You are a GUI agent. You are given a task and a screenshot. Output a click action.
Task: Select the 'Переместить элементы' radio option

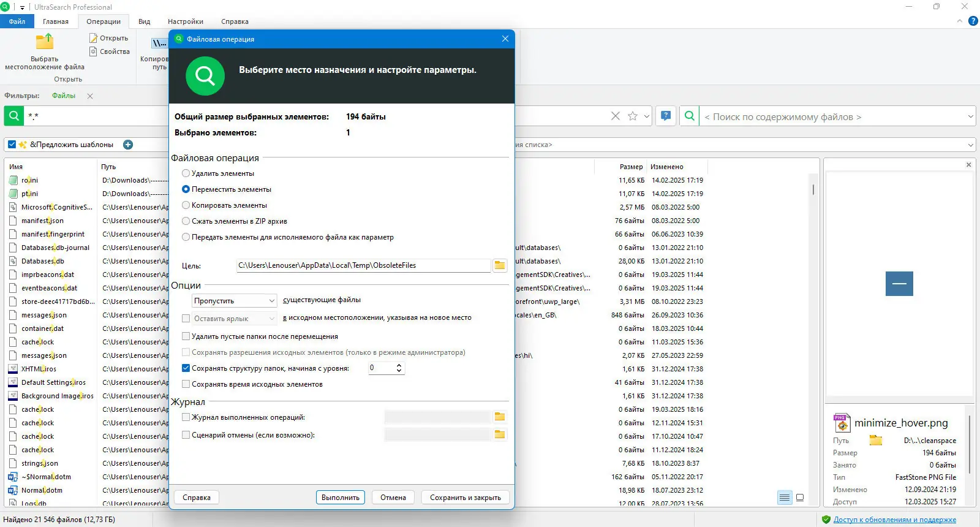pyautogui.click(x=186, y=189)
